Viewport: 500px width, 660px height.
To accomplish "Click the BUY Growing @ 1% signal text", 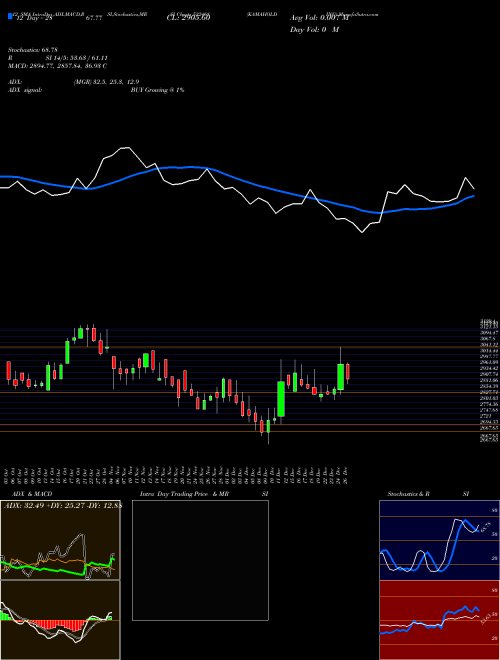I will click(157, 90).
